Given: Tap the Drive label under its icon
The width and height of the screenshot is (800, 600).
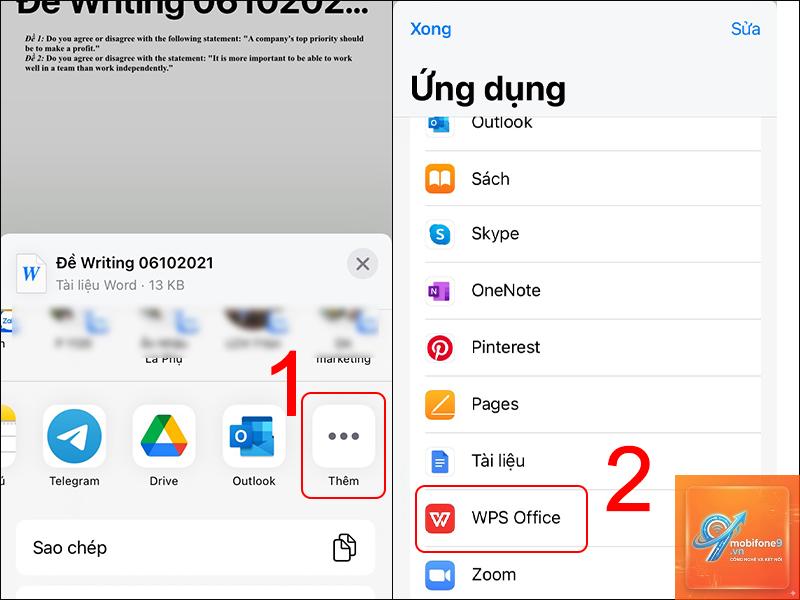Looking at the screenshot, I should click(x=164, y=481).
